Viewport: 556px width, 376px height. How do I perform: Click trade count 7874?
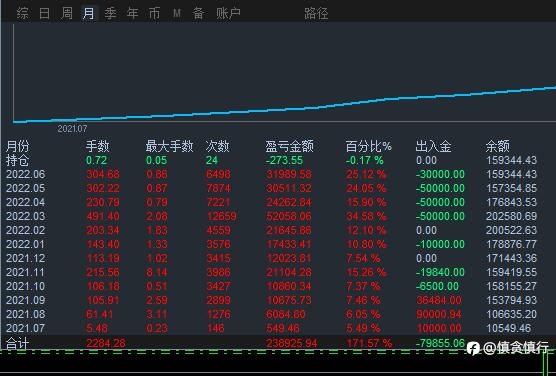pyautogui.click(x=218, y=188)
